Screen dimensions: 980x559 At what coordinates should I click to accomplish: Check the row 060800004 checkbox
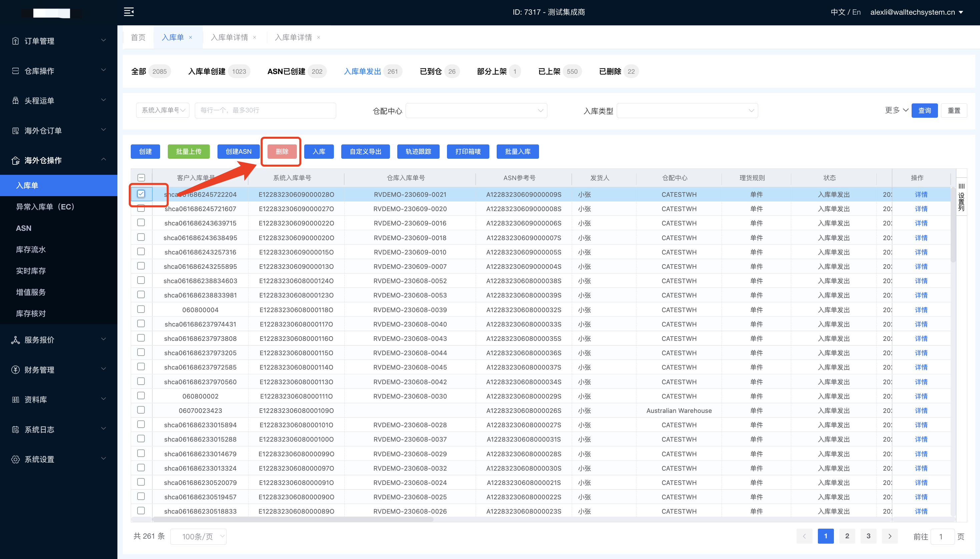click(x=141, y=309)
